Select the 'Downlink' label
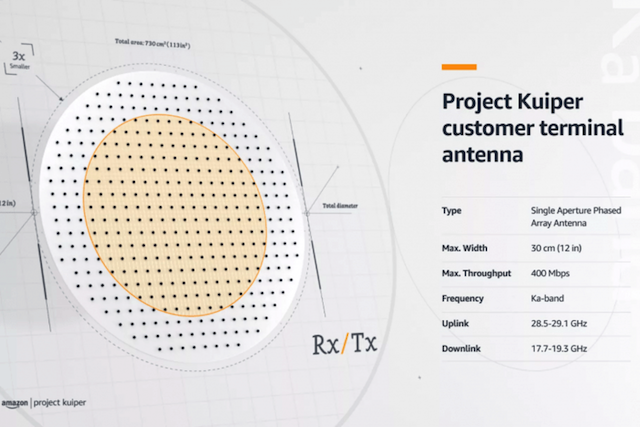The height and width of the screenshot is (427, 640). [461, 349]
